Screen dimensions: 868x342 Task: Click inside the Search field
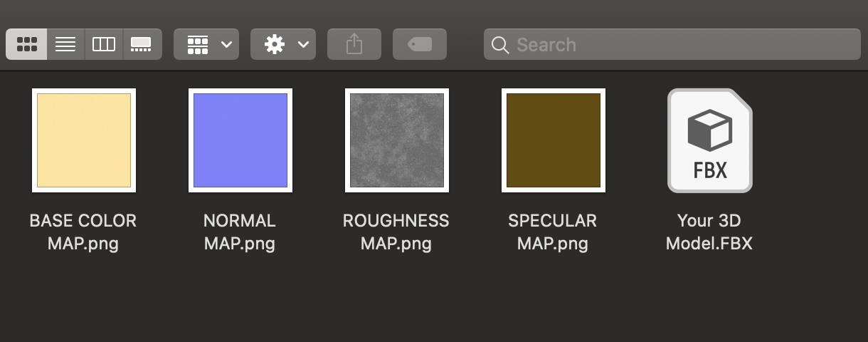(672, 44)
